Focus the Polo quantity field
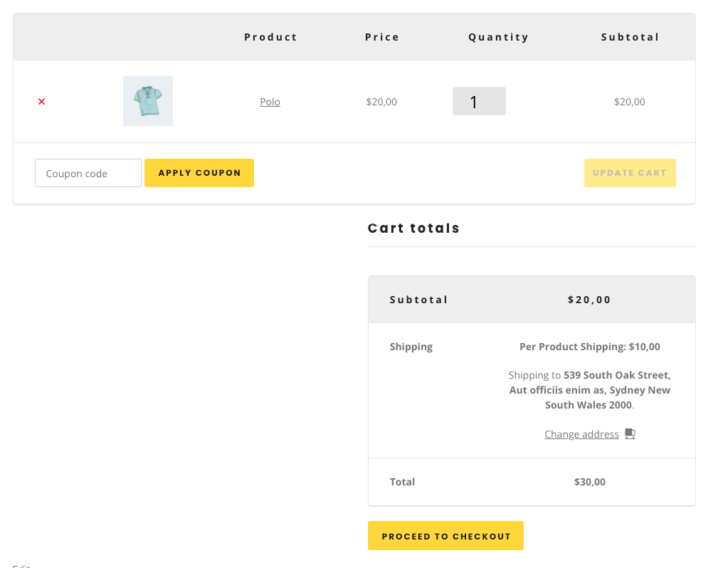Viewport: 728px width, 568px height. tap(479, 101)
